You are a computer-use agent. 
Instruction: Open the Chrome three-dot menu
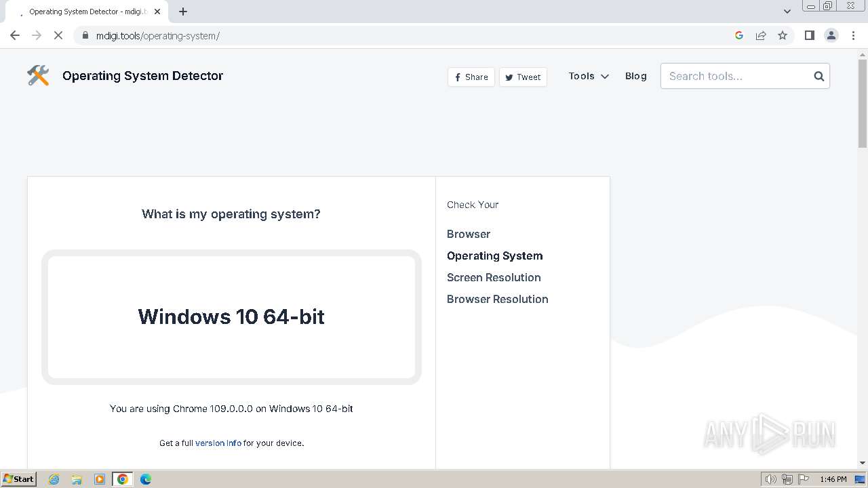click(x=853, y=35)
